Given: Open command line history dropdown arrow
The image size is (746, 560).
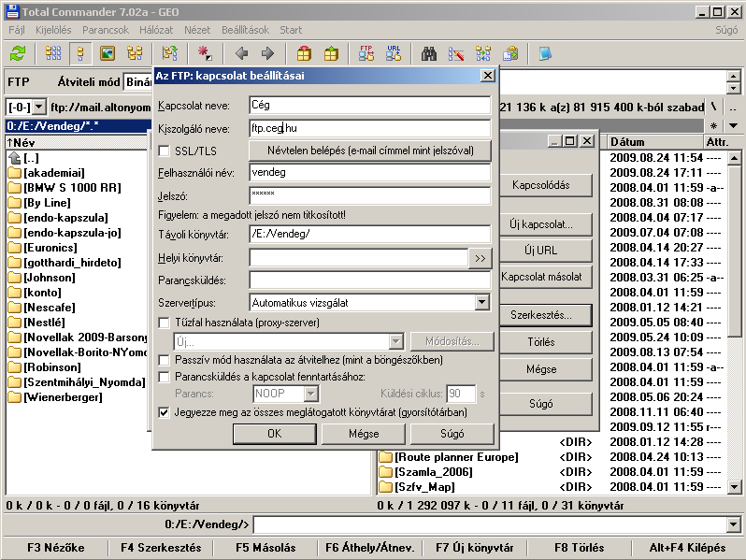Looking at the screenshot, I should (733, 524).
